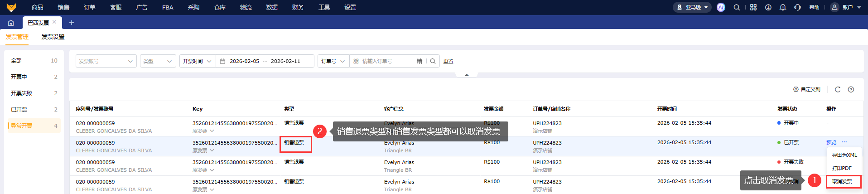Open the 广告 menu
Screen dimensions: 868x194
(x=142, y=7)
